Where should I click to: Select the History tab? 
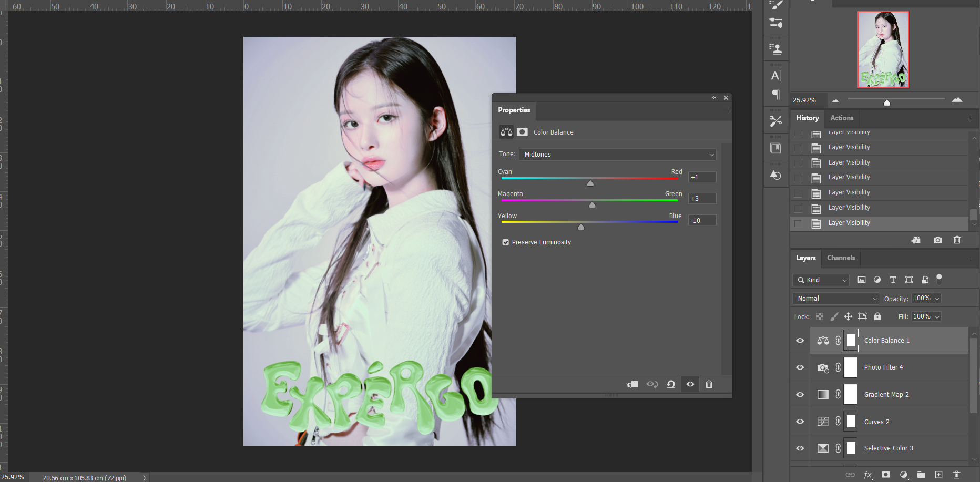click(x=808, y=118)
